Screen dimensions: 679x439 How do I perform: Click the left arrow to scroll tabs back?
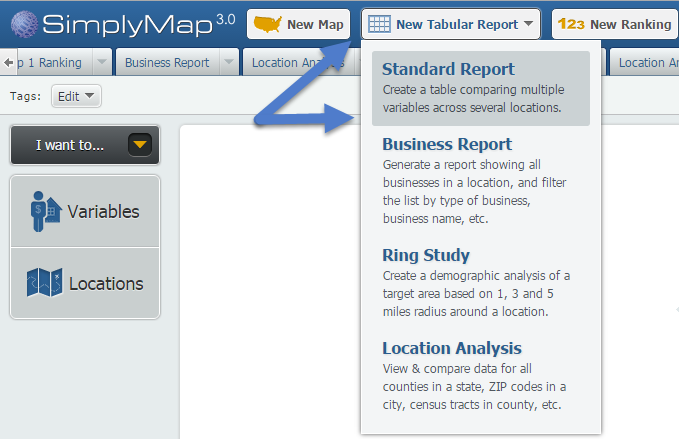coord(8,63)
